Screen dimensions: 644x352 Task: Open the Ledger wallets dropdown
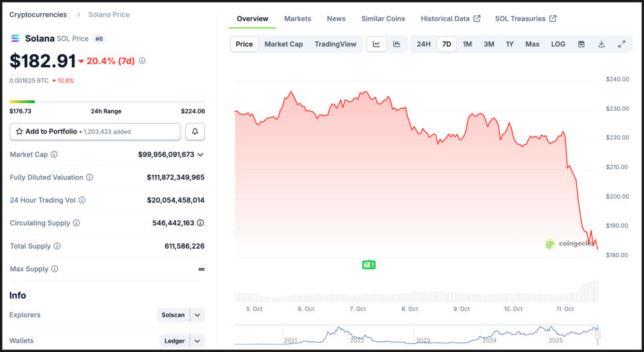(197, 341)
